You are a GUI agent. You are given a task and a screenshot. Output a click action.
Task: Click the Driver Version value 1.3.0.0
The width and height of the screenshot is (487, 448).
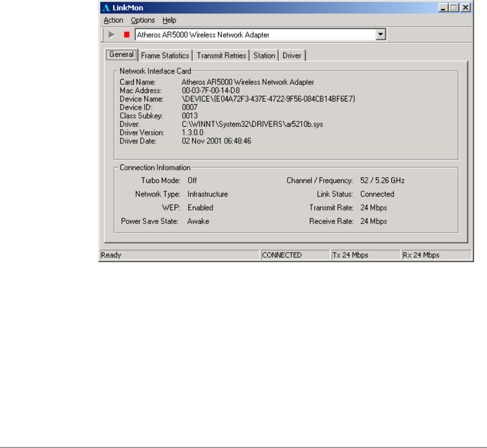tap(192, 133)
